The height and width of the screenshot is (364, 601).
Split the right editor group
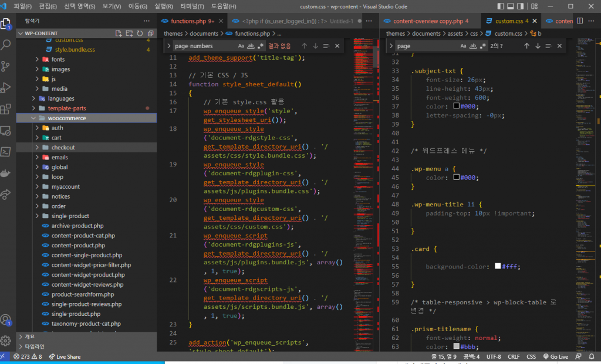coord(580,21)
